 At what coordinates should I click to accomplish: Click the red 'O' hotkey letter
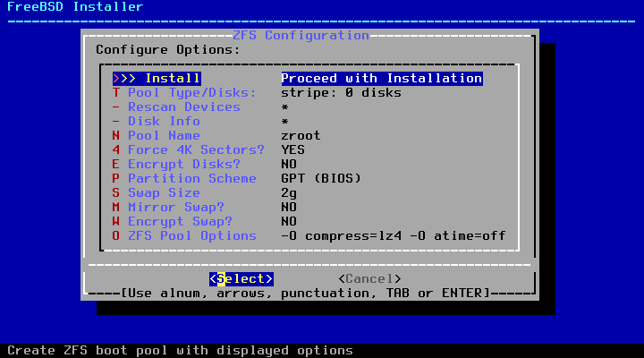pos(115,236)
